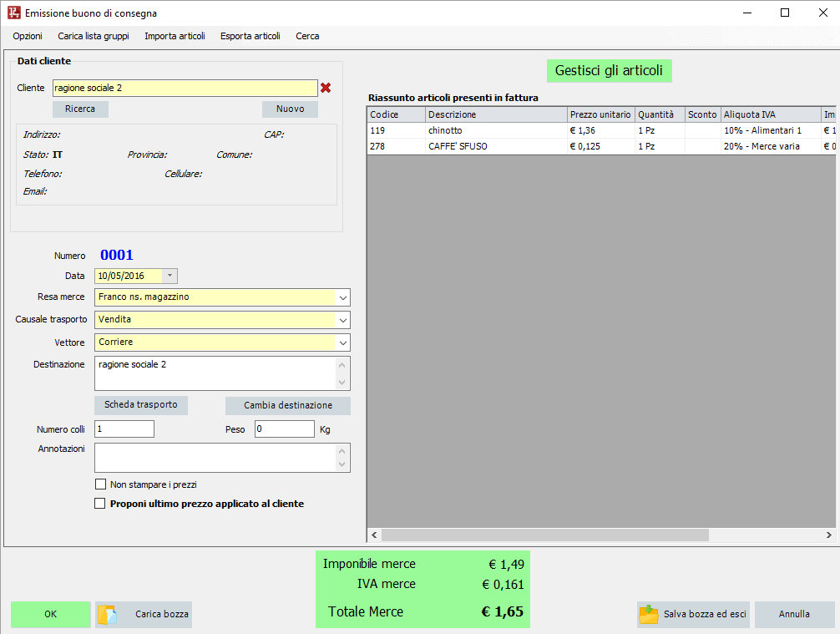Expand the Resa merce dropdown
Viewport: 840px width, 634px height.
[x=342, y=297]
